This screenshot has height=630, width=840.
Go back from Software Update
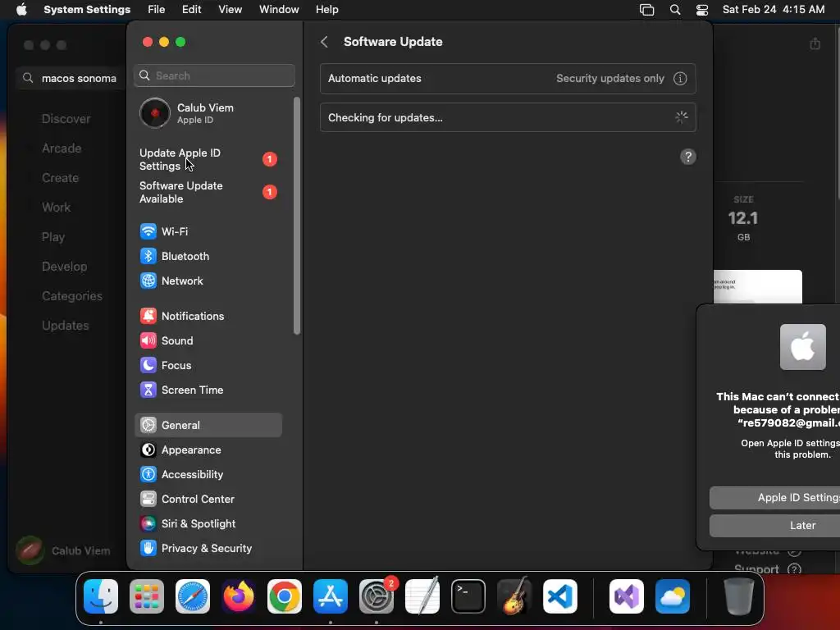(x=324, y=42)
